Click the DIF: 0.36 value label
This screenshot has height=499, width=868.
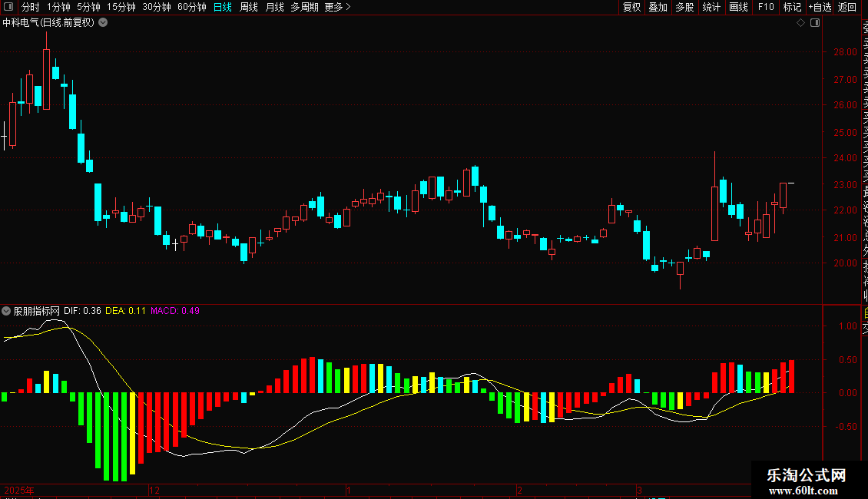click(82, 311)
